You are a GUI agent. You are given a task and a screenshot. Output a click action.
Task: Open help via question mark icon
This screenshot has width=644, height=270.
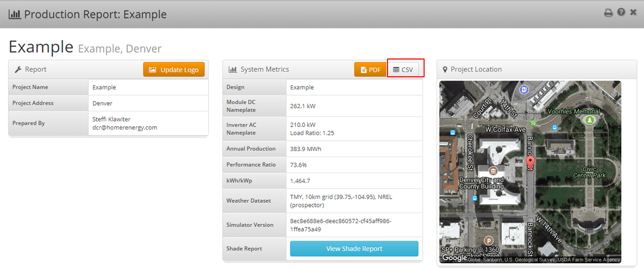(621, 12)
